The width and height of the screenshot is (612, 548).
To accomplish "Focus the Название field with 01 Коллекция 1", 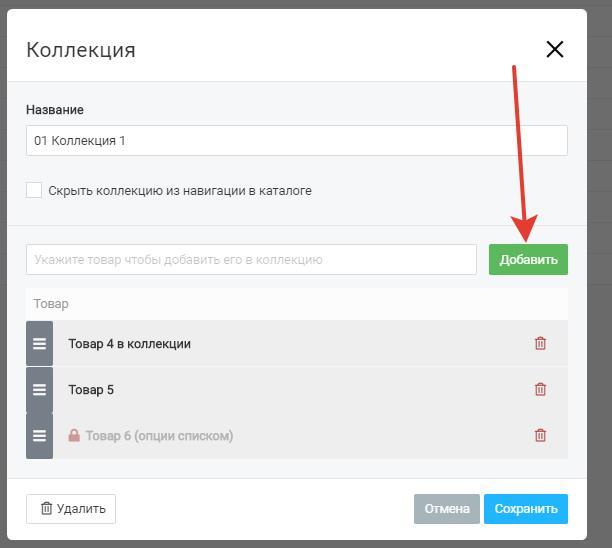I will click(297, 141).
